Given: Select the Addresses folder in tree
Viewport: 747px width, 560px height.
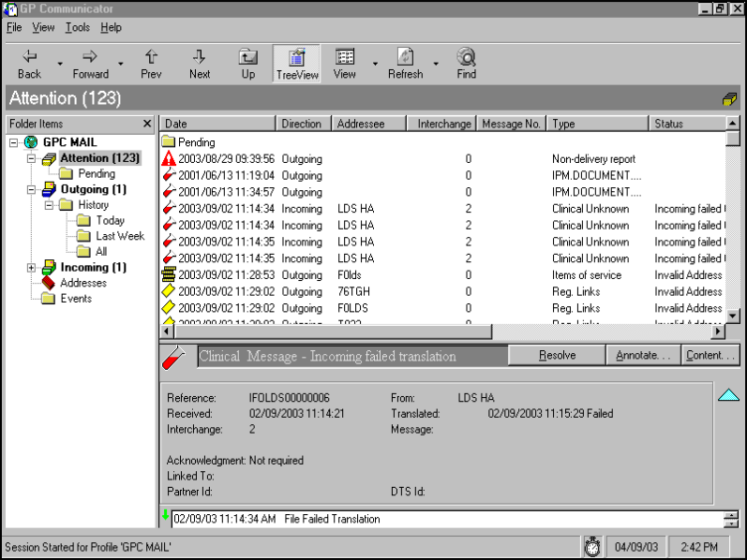Looking at the screenshot, I should [82, 283].
